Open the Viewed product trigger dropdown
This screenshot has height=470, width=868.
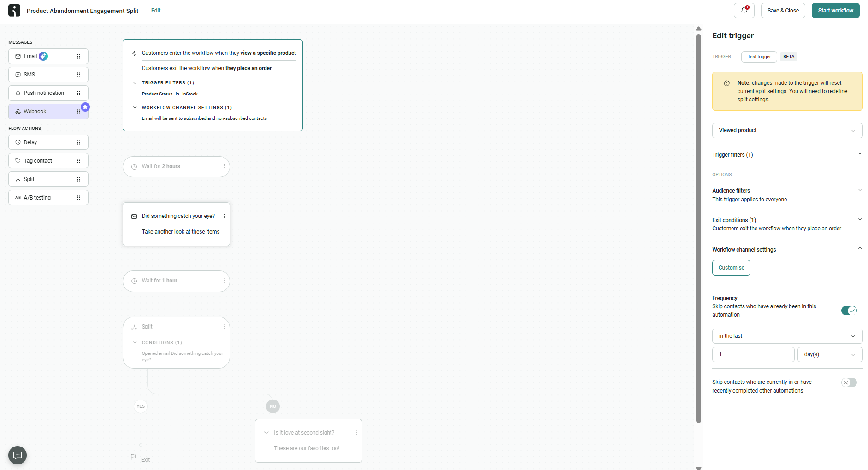coord(787,130)
